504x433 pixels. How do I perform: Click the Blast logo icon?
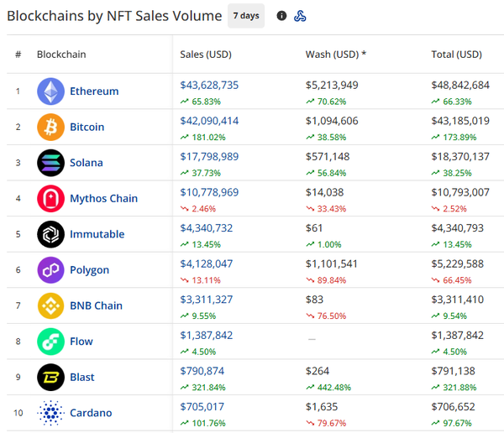50,378
